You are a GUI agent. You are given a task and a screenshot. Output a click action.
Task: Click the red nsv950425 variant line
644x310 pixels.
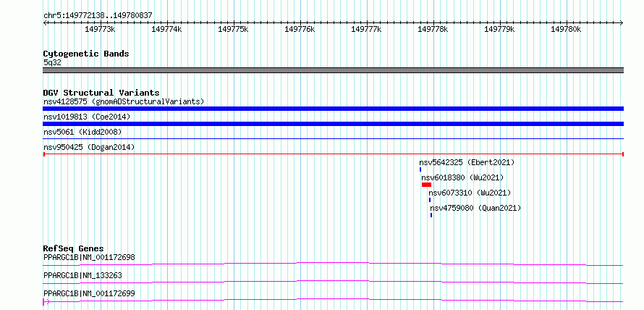click(333, 154)
